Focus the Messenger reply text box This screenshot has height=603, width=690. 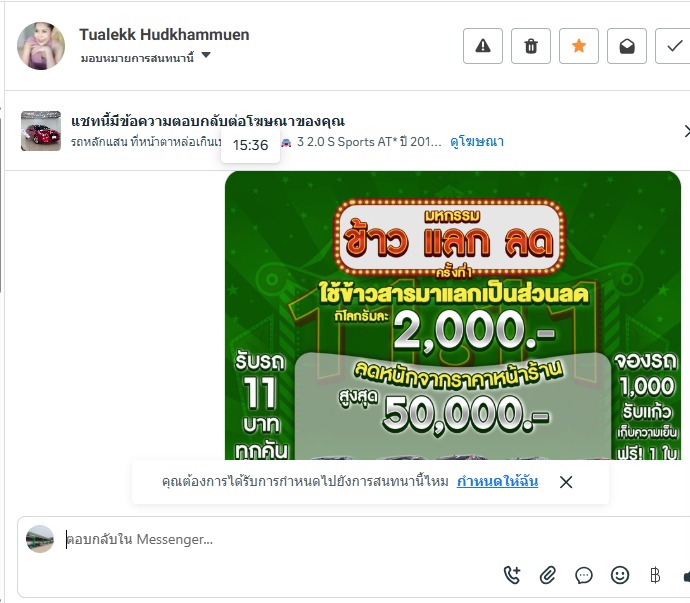pos(352,539)
